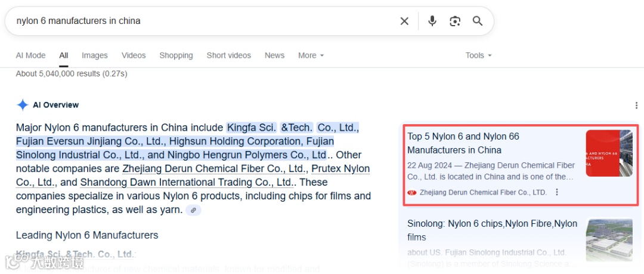The height and width of the screenshot is (274, 644).
Task: Open the Videos results tab
Action: [x=134, y=56]
